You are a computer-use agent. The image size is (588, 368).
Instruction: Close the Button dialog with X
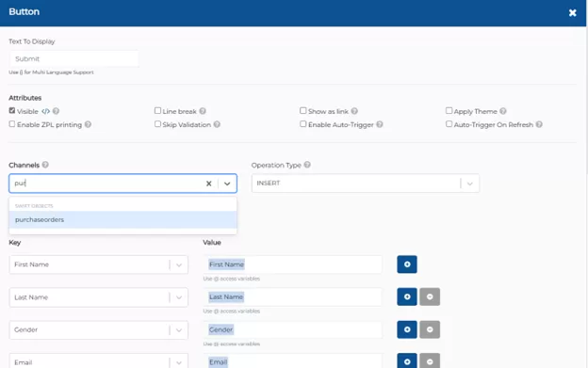[572, 13]
